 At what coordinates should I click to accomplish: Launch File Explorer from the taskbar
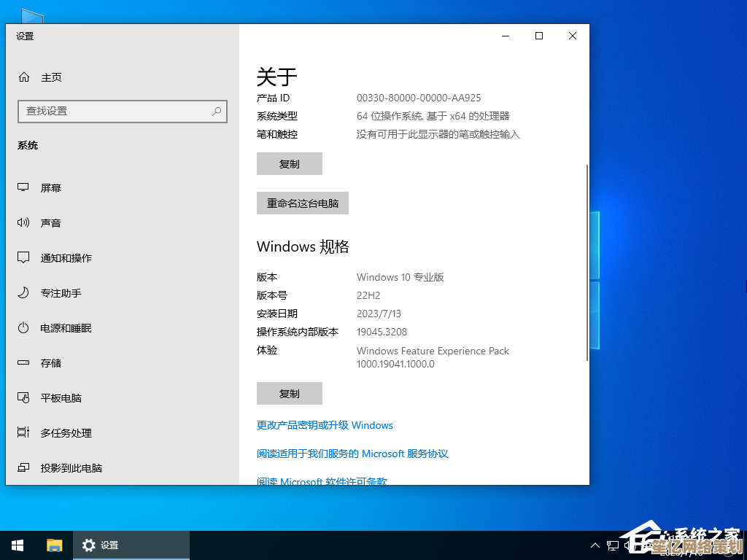[55, 545]
